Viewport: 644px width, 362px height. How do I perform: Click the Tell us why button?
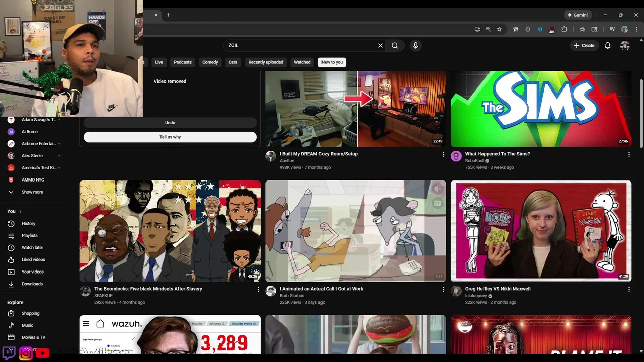(x=170, y=137)
